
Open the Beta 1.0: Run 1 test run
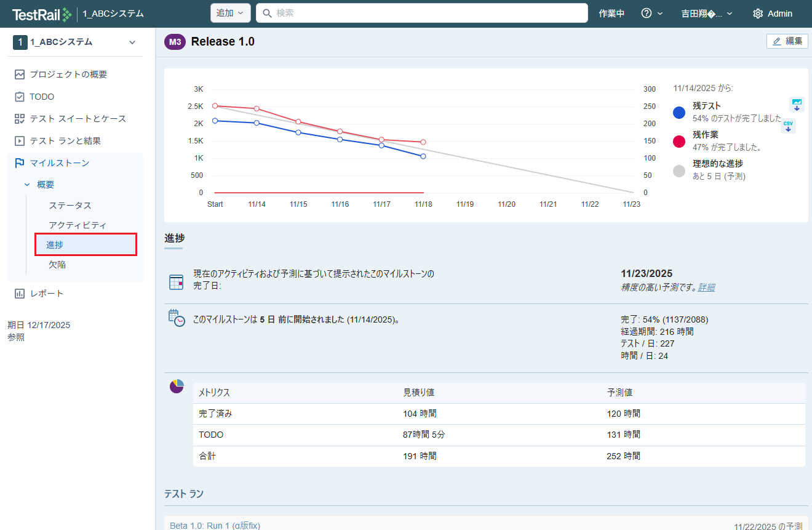(x=215, y=525)
